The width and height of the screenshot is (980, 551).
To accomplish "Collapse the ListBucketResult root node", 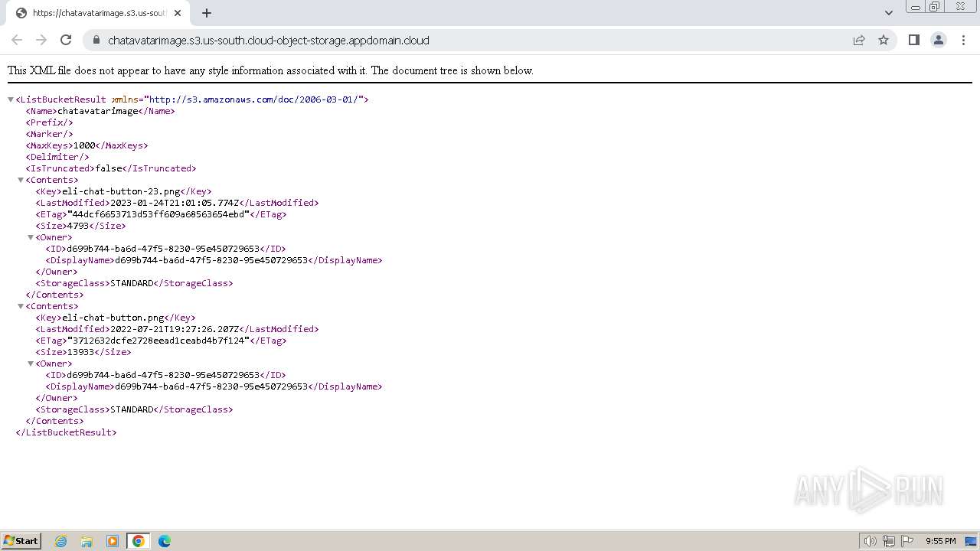I will tap(11, 99).
